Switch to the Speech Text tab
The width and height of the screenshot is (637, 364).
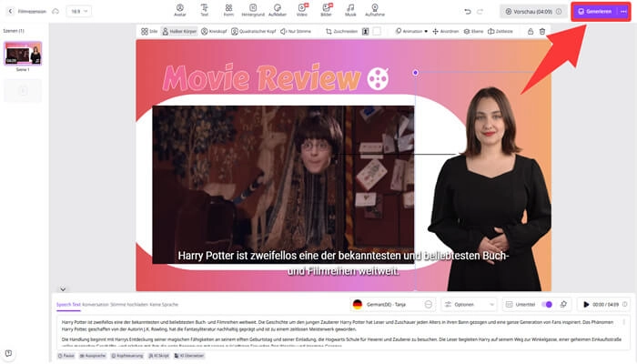click(x=68, y=304)
